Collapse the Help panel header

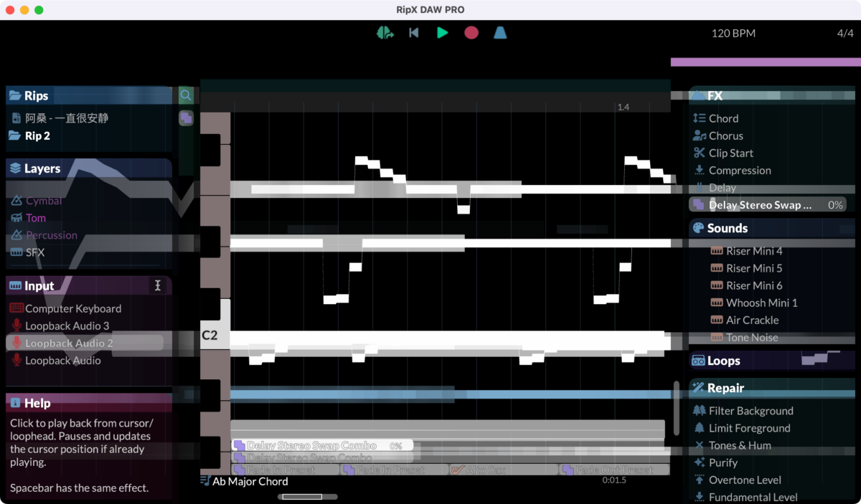point(89,403)
